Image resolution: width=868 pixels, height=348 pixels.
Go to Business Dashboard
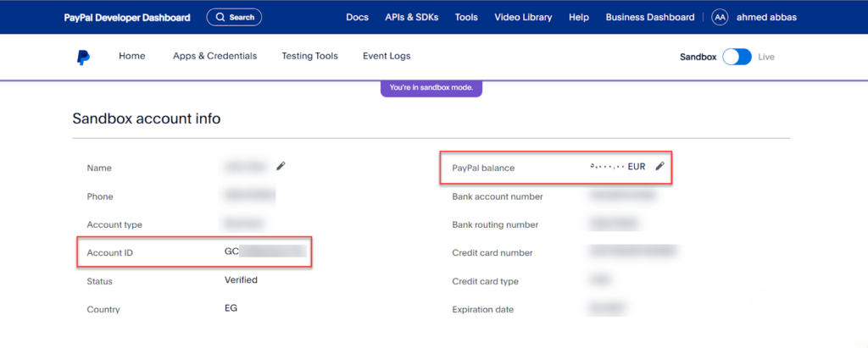tap(650, 17)
